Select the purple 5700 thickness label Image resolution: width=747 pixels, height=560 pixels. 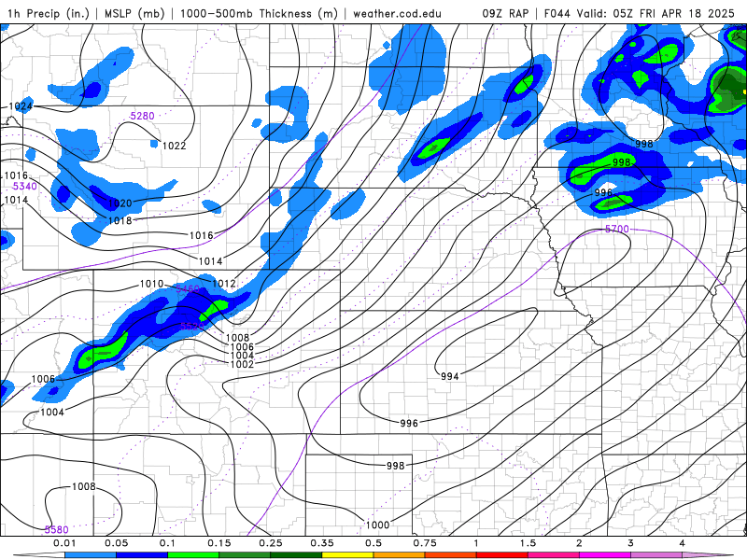pyautogui.click(x=617, y=229)
